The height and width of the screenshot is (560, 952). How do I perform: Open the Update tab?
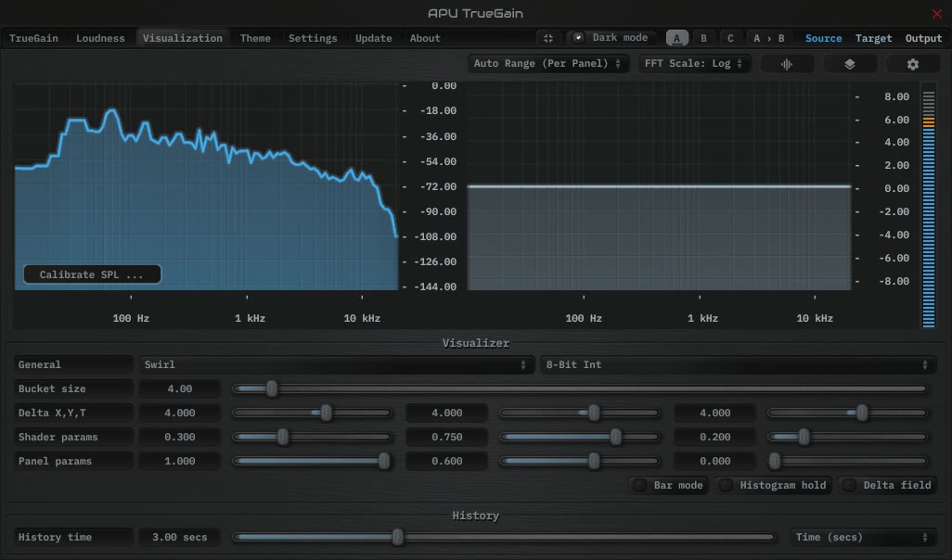373,38
